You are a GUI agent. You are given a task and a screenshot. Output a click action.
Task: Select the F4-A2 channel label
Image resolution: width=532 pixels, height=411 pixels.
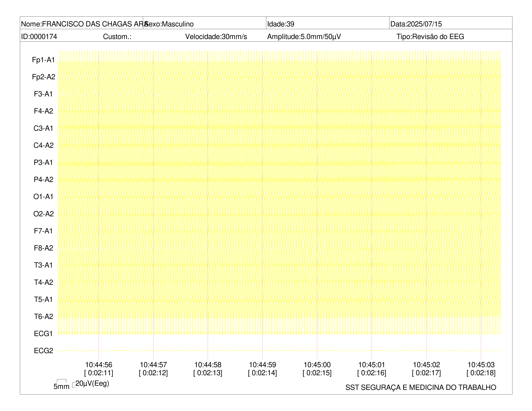44,111
